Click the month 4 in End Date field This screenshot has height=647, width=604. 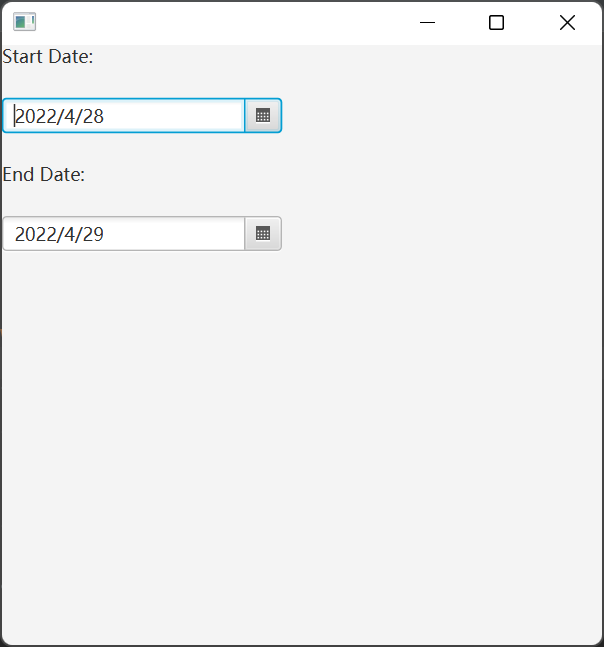pos(69,234)
